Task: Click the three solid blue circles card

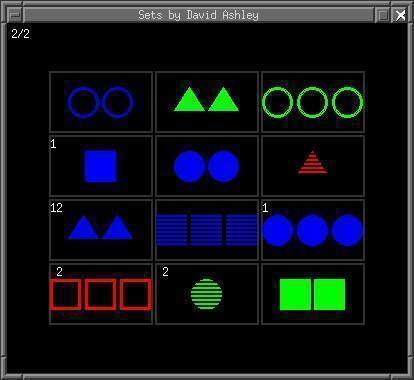Action: pos(313,230)
